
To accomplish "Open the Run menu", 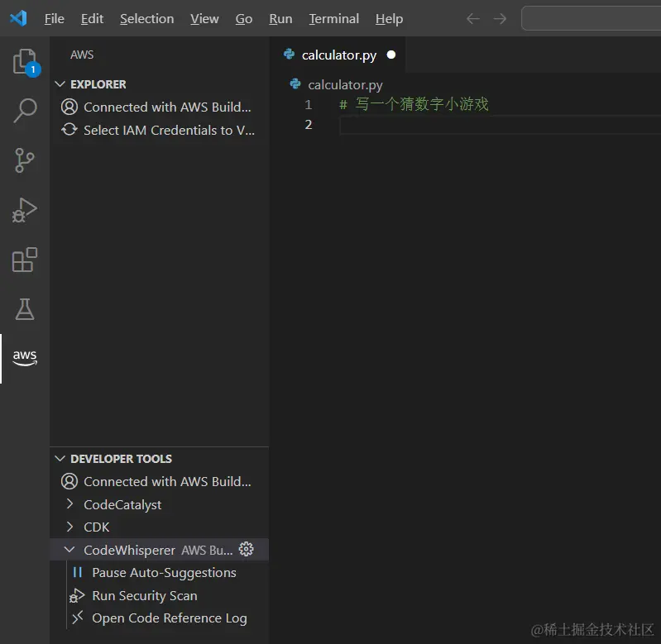I will point(280,18).
